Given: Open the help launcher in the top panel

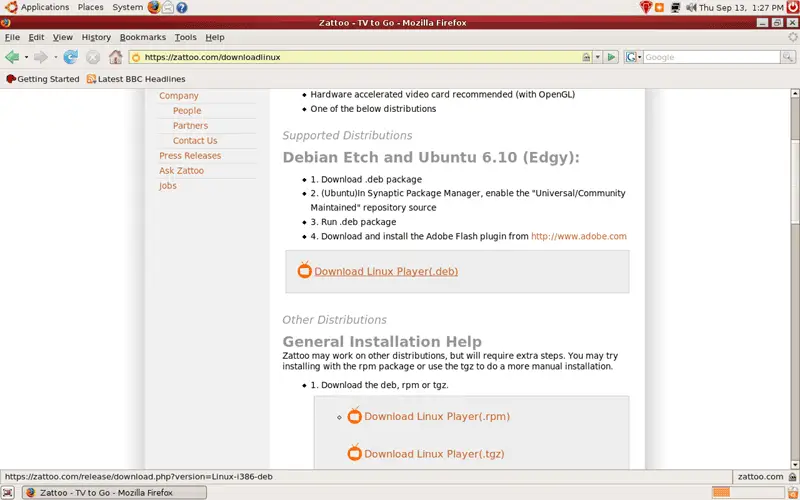Looking at the screenshot, I should click(182, 7).
